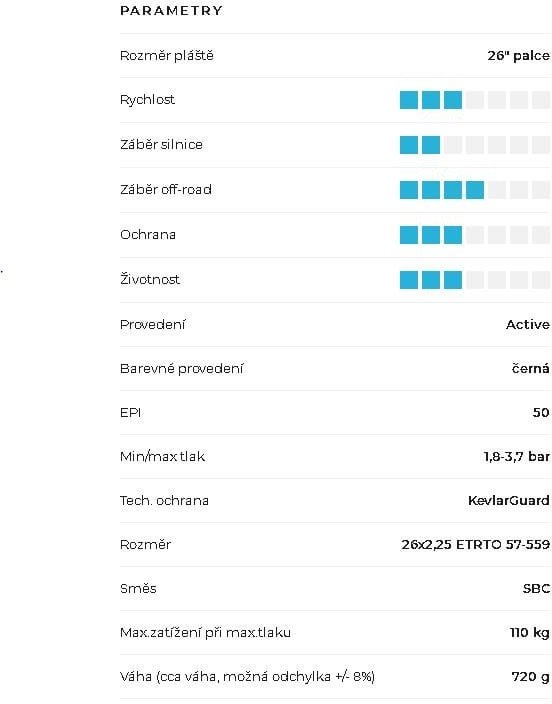Click the Ochrana rating bar

coord(475,234)
